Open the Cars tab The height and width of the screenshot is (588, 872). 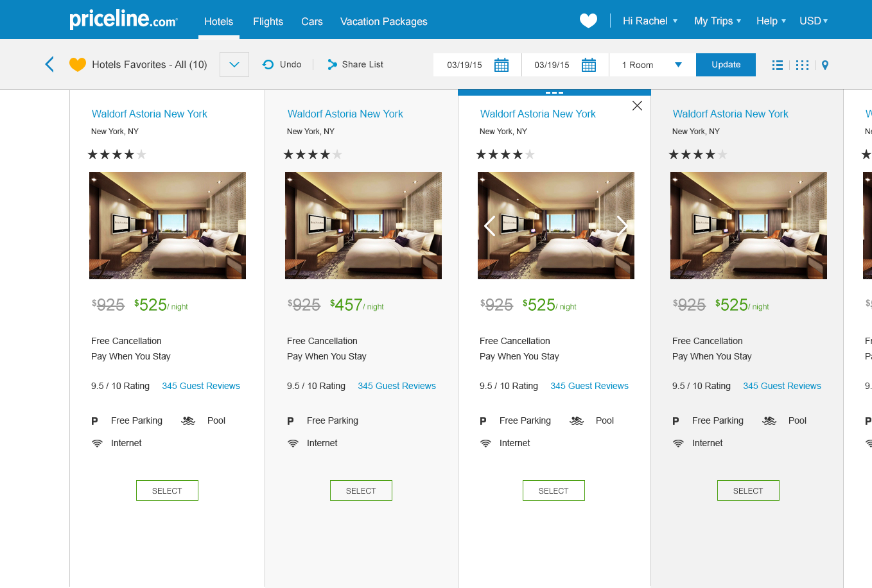[x=312, y=21]
